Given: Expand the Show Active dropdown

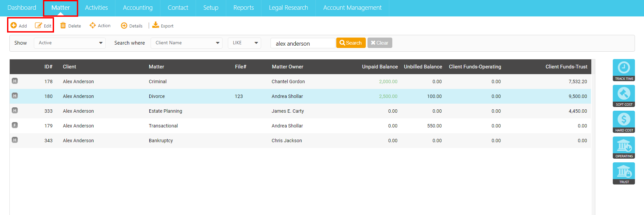Looking at the screenshot, I should coord(70,43).
